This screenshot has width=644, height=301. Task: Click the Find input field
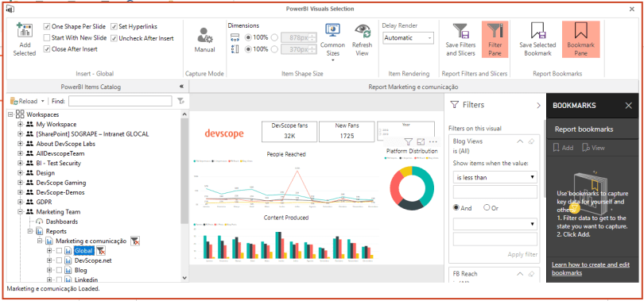[x=120, y=101]
